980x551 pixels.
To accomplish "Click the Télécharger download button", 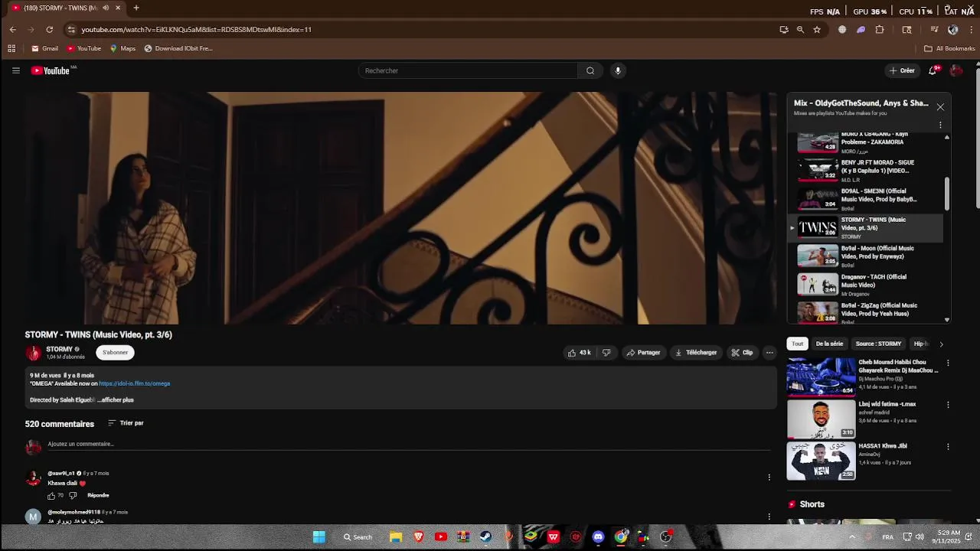I will (x=696, y=353).
